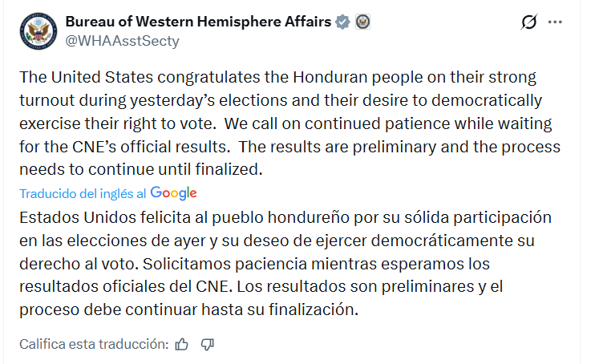Open the Grok actions icon
Screen dimensions: 591x364
(528, 22)
